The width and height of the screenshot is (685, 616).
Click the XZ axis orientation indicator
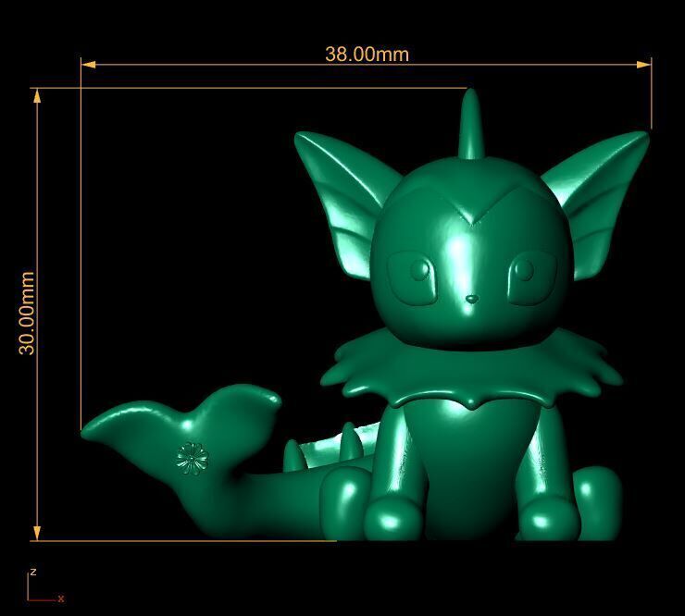[x=45, y=585]
